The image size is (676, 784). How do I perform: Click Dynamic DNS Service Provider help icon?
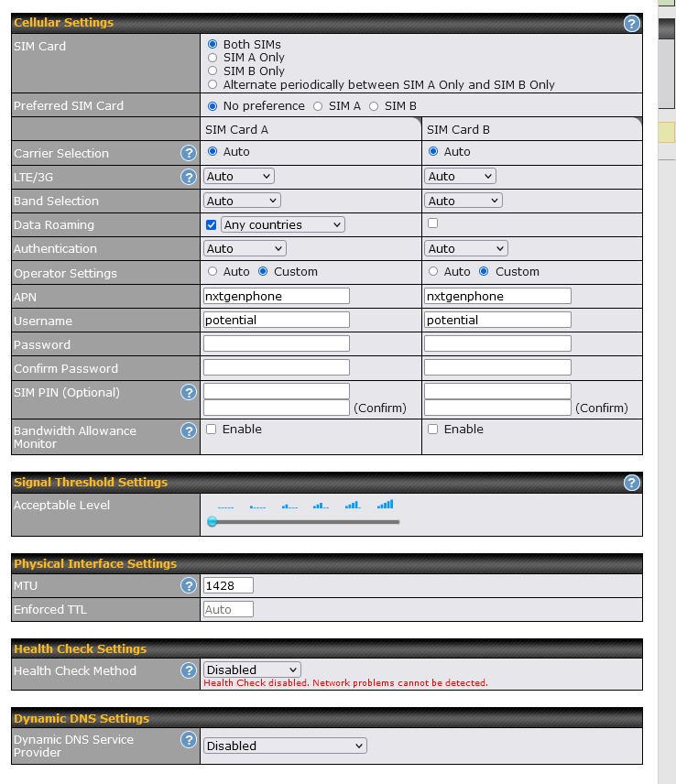189,739
